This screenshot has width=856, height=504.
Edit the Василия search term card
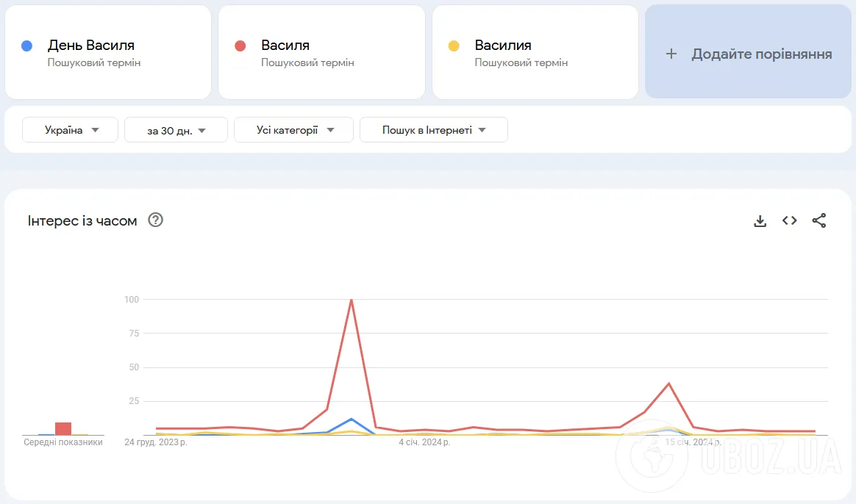[x=535, y=52]
